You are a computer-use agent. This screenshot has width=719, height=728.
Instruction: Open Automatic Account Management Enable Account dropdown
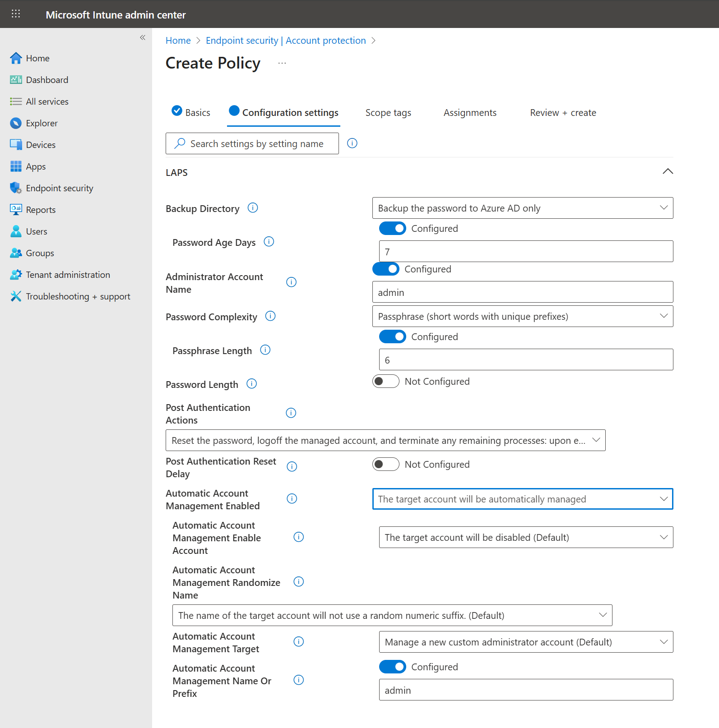click(526, 537)
